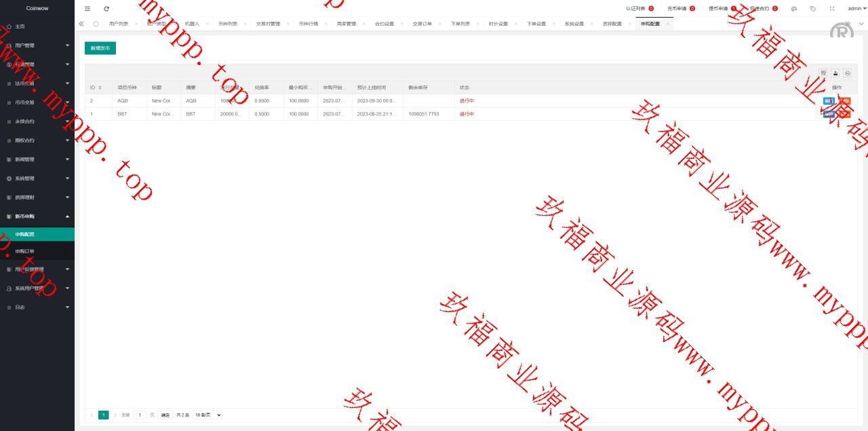
Task: Open the column filter icon above table
Action: click(x=823, y=73)
